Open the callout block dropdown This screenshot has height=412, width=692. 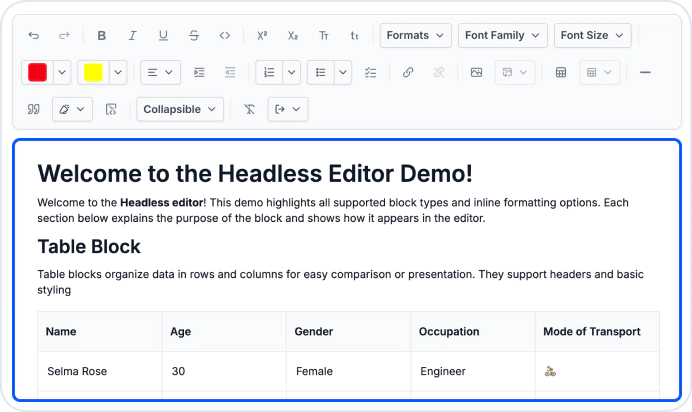pos(72,109)
